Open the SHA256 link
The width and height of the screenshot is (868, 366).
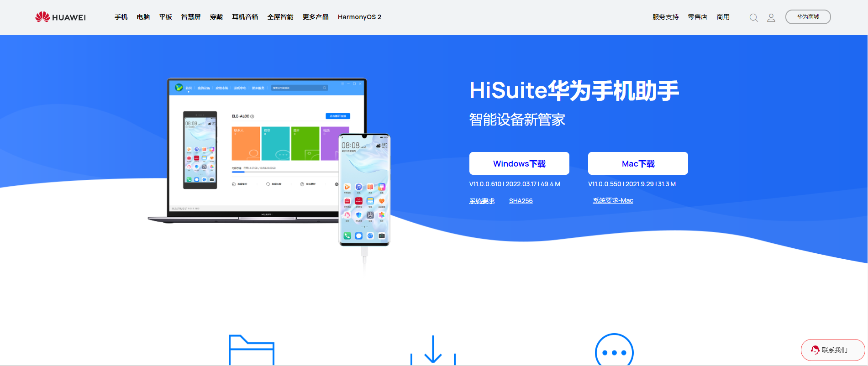[521, 201]
